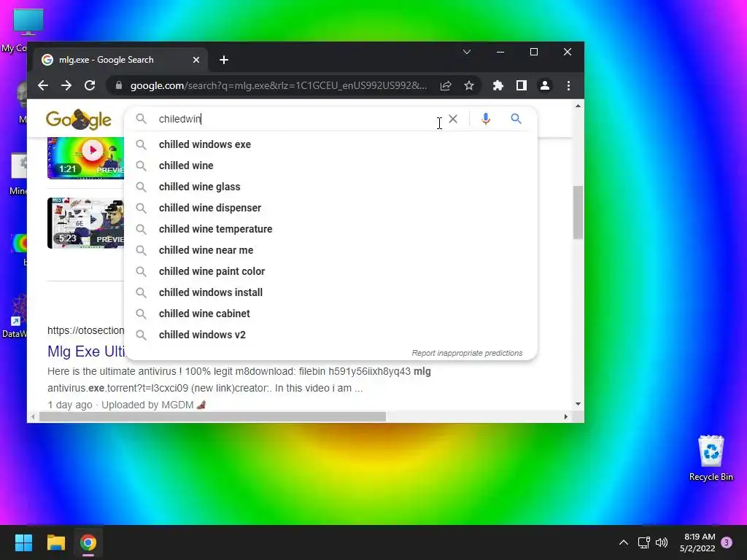Bookmark this page with the star icon

click(469, 86)
